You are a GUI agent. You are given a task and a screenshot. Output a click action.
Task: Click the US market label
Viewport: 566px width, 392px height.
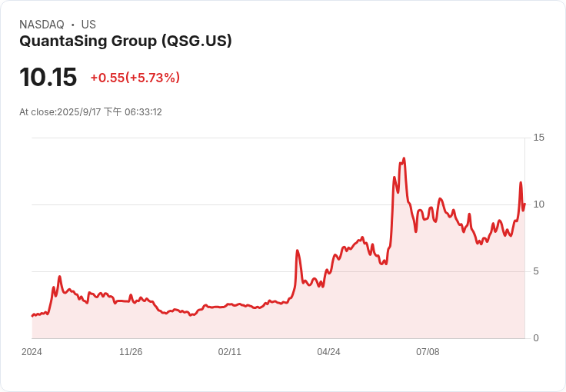click(88, 25)
